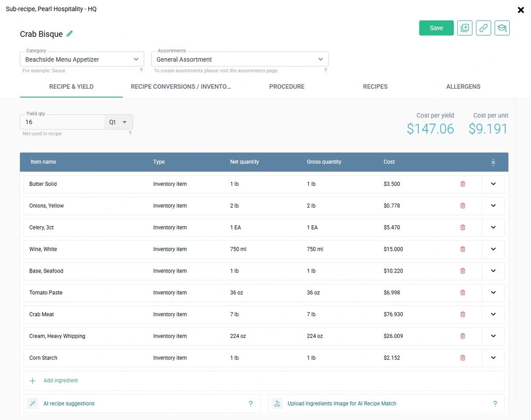Click the Yield qty input field
Image resolution: width=531 pixels, height=420 pixels.
point(62,123)
